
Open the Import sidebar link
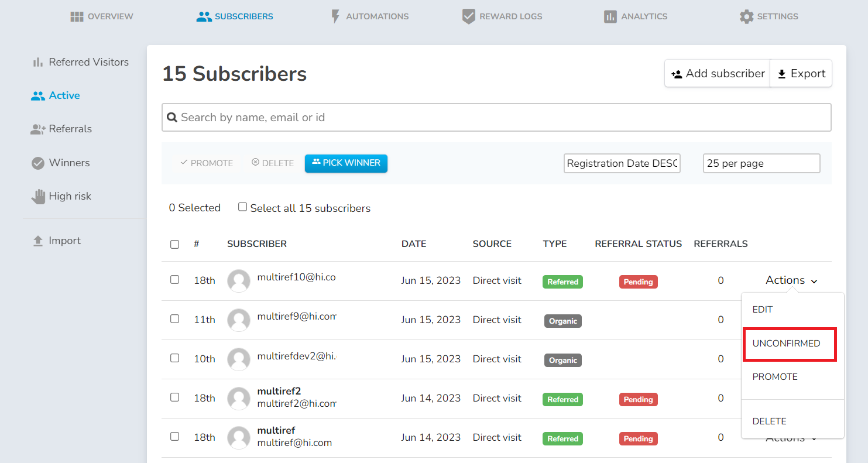click(x=57, y=241)
